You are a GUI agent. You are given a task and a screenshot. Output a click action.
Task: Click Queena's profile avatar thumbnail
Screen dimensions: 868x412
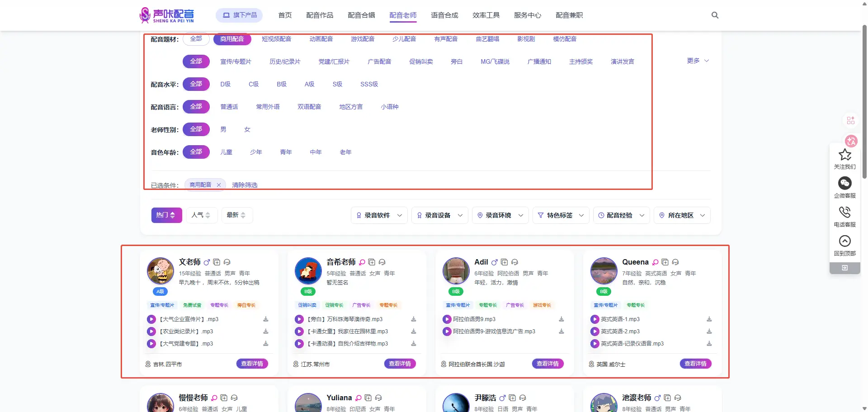pyautogui.click(x=604, y=271)
